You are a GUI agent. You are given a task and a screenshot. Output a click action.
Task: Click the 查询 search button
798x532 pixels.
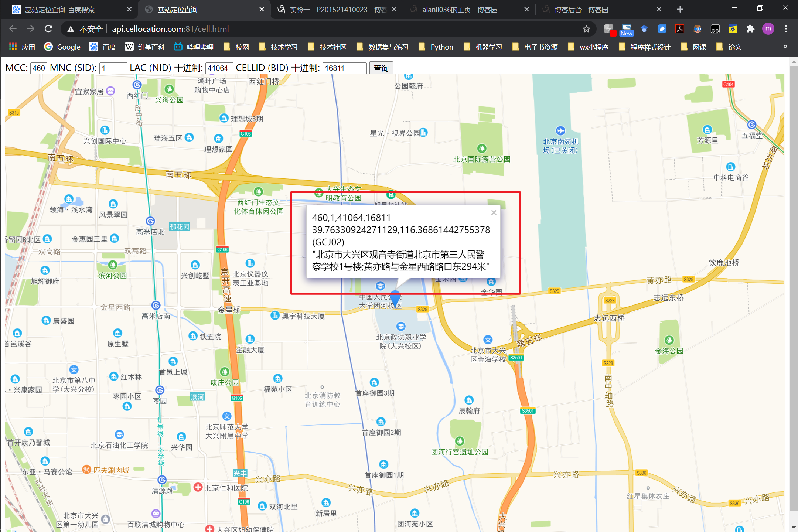pyautogui.click(x=381, y=68)
